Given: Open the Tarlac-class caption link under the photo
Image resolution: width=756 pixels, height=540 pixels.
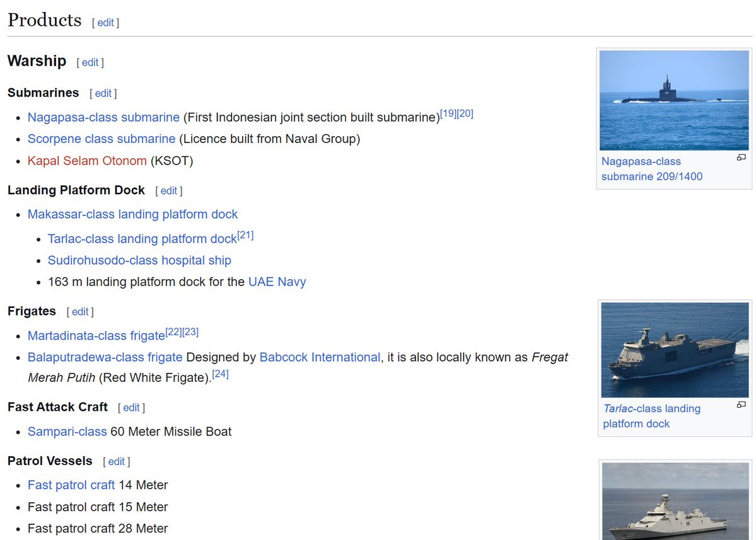Looking at the screenshot, I should 652,416.
